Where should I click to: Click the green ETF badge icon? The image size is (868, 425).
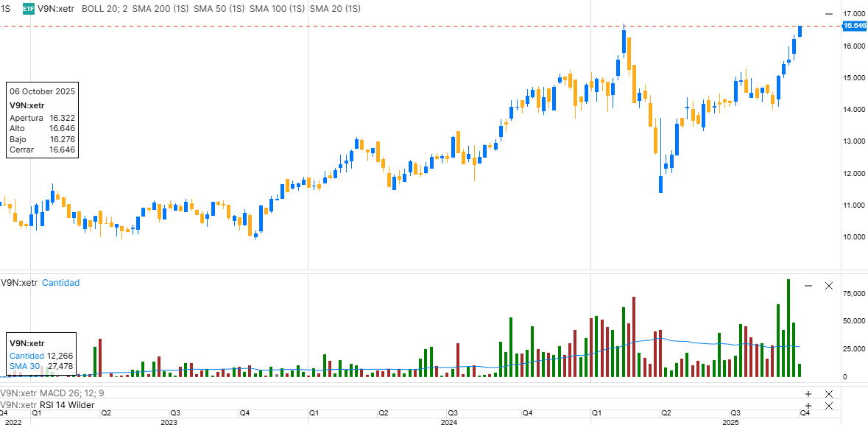pos(28,9)
